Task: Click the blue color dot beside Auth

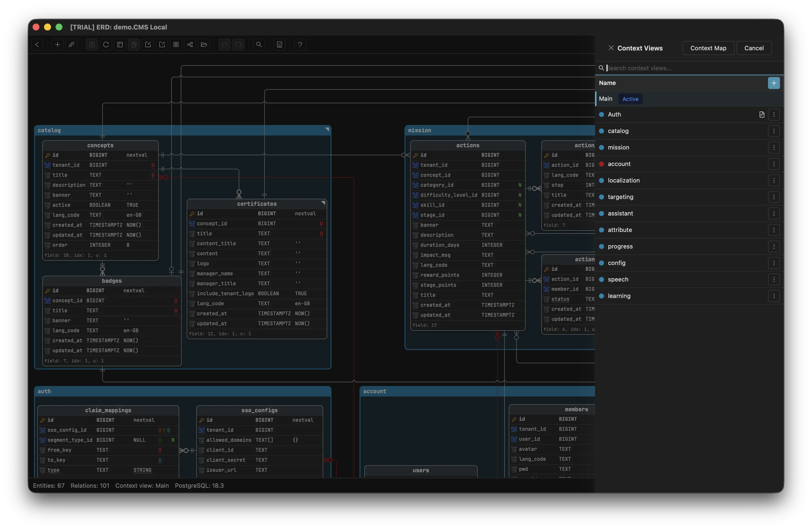Action: 601,115
